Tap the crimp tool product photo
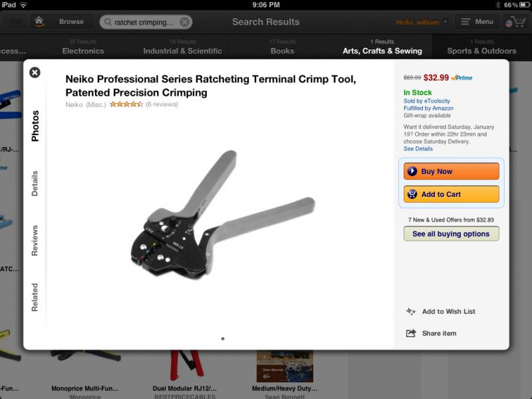Screen dimensions: 532x399 pyautogui.click(x=223, y=215)
